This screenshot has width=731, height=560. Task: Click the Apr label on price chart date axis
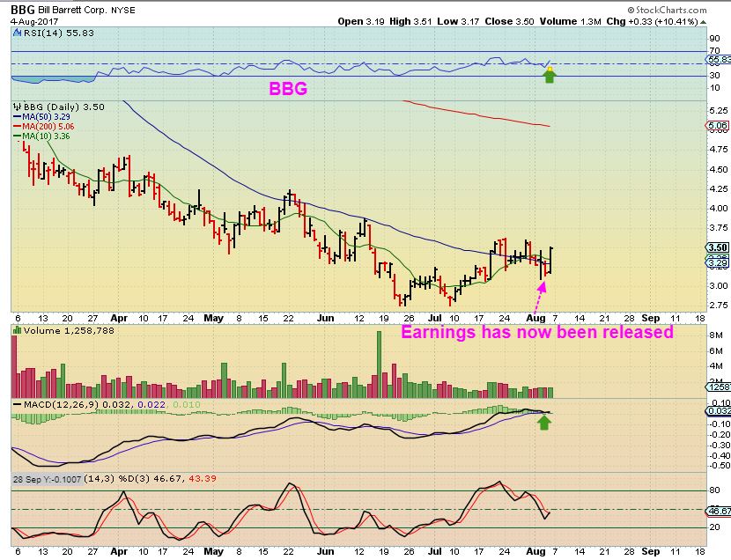point(119,318)
